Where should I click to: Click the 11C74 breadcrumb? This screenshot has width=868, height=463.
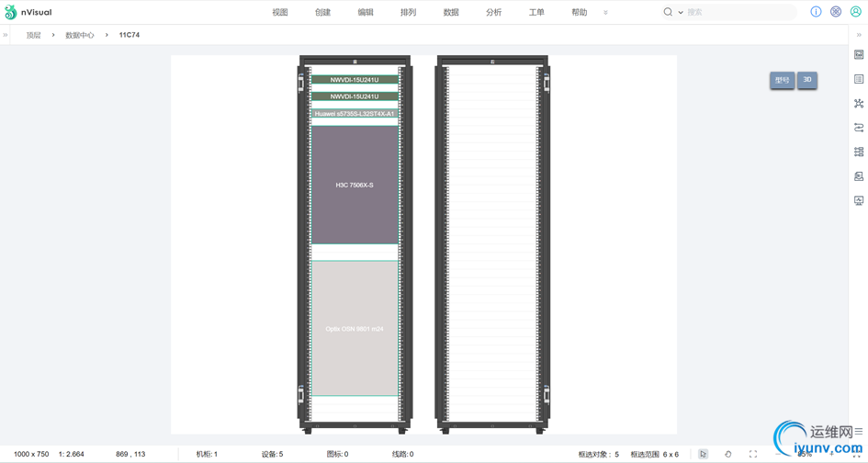click(130, 35)
